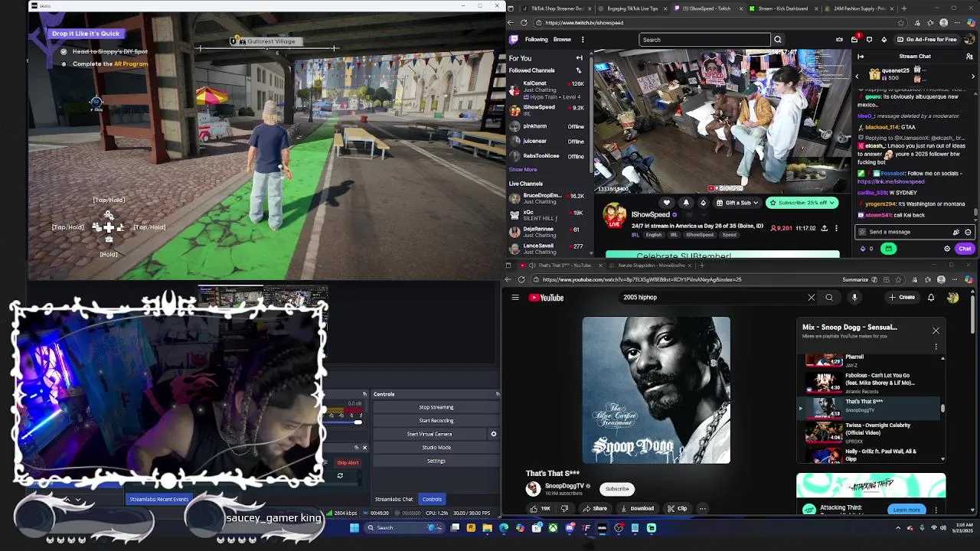Sort Twitch Followed Channels list
The image size is (980, 551).
coord(579,70)
